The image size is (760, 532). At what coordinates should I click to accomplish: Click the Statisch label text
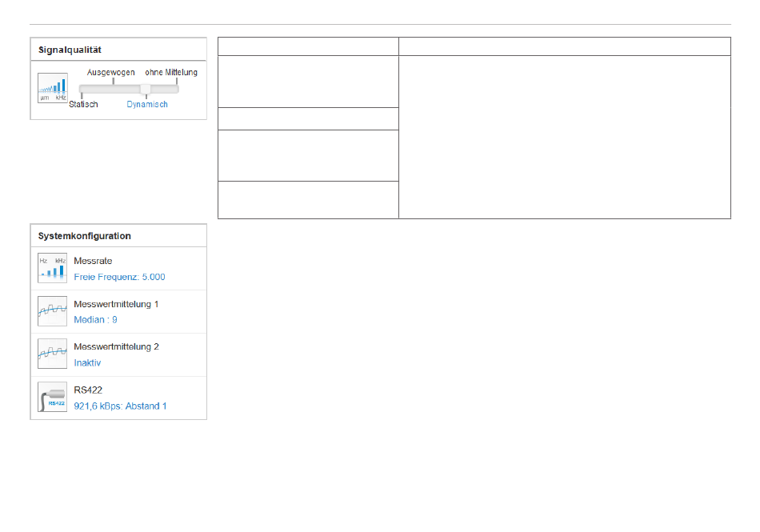pyautogui.click(x=83, y=104)
